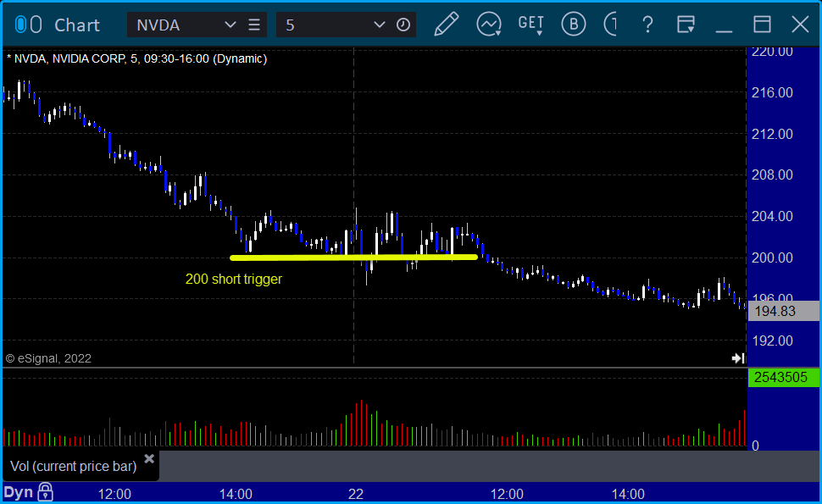Close the chart window
Viewport: 822px width, 504px height.
tap(800, 25)
